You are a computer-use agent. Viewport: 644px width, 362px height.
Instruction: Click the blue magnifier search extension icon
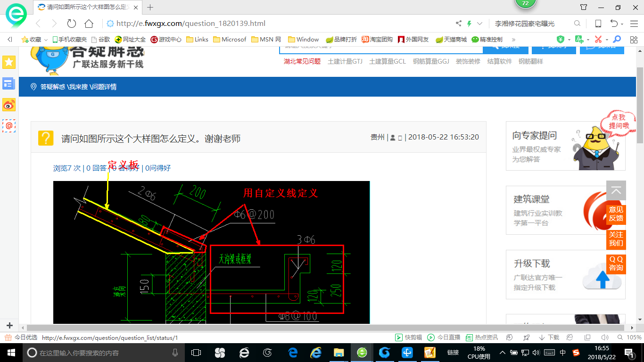pyautogui.click(x=617, y=40)
